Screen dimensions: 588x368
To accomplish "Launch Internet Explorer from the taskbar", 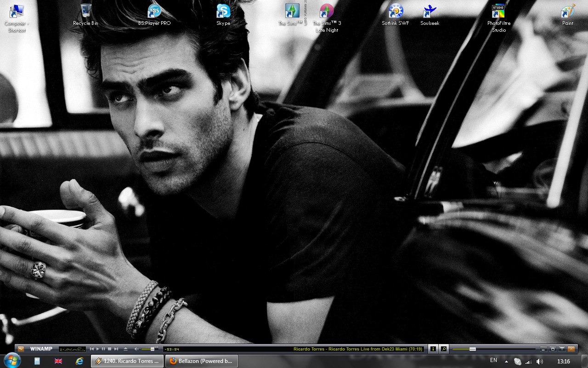I will click(x=79, y=361).
